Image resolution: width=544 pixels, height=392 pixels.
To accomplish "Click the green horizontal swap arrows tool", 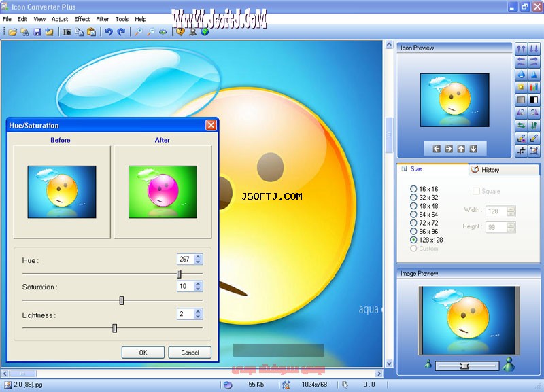I will tap(521, 125).
